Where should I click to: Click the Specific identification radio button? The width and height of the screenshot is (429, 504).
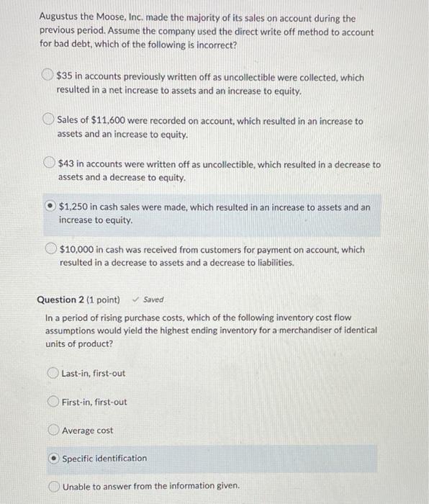pos(54,459)
